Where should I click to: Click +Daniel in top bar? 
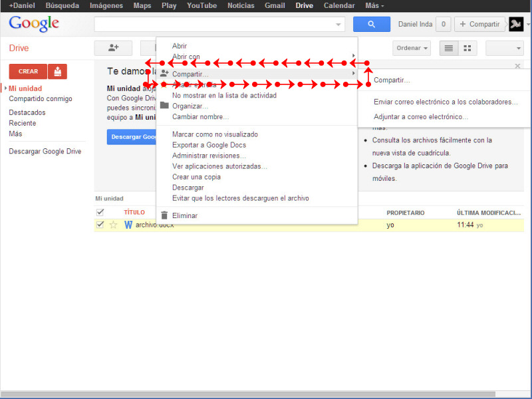22,6
